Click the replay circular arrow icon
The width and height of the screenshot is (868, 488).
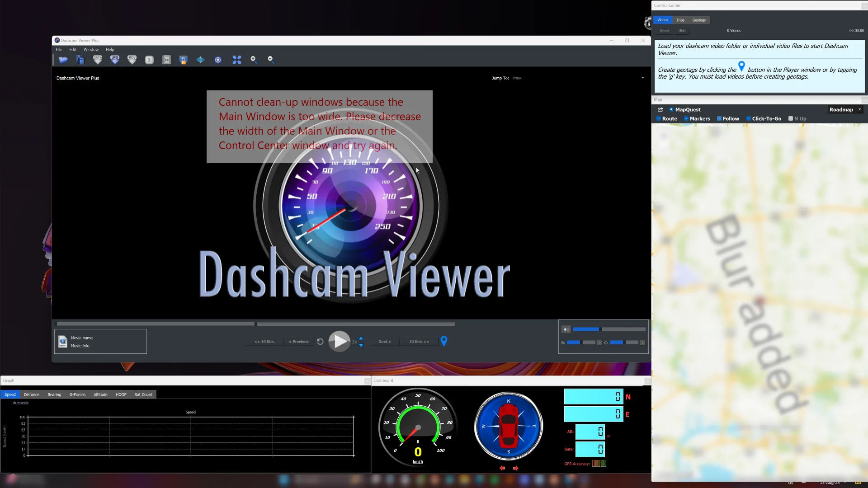pos(320,342)
